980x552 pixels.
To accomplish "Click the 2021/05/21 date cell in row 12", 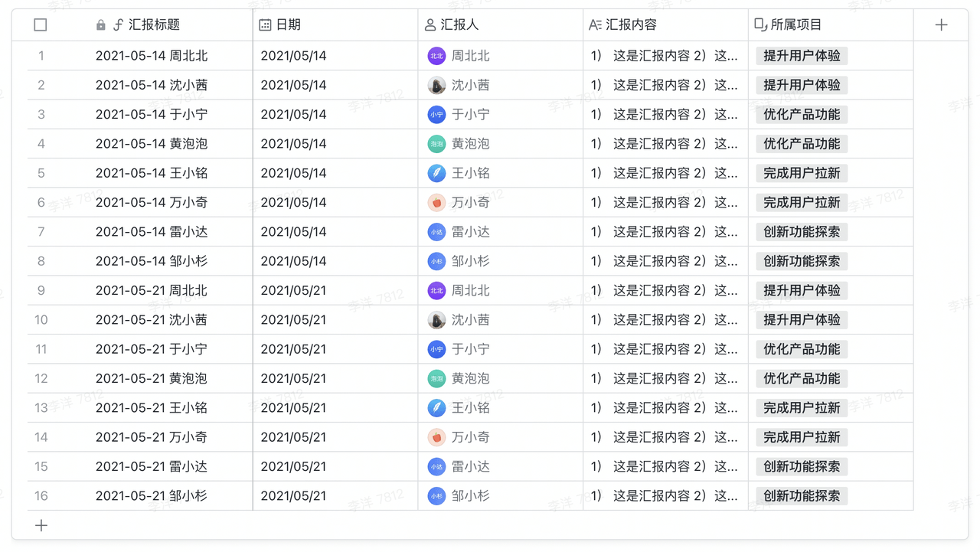I will 293,379.
